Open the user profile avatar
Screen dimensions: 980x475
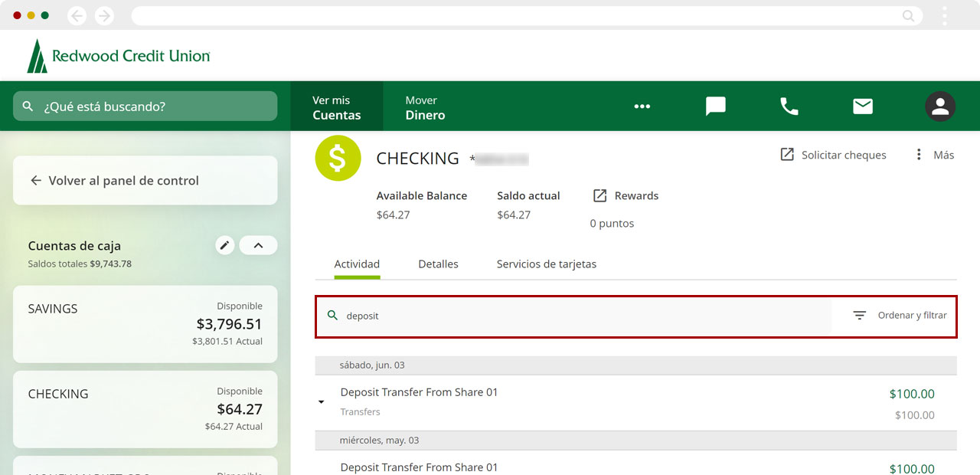939,106
